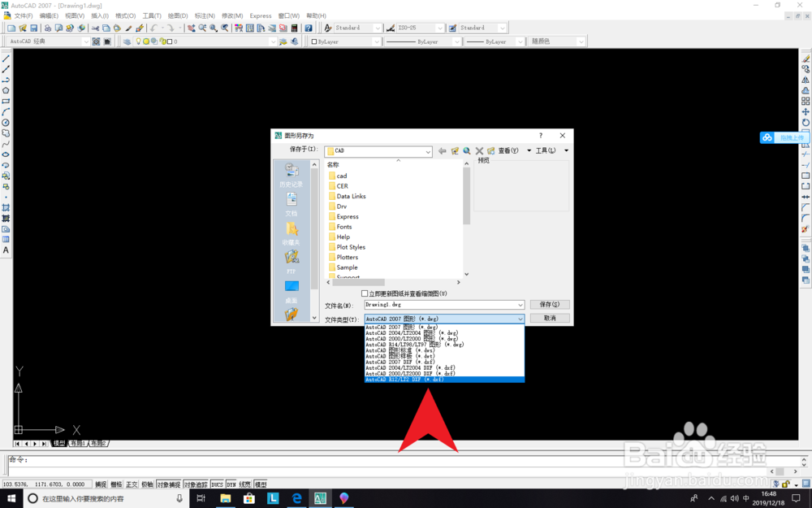812x508 pixels.
Task: Toggle DUCS in status bar
Action: [217, 484]
